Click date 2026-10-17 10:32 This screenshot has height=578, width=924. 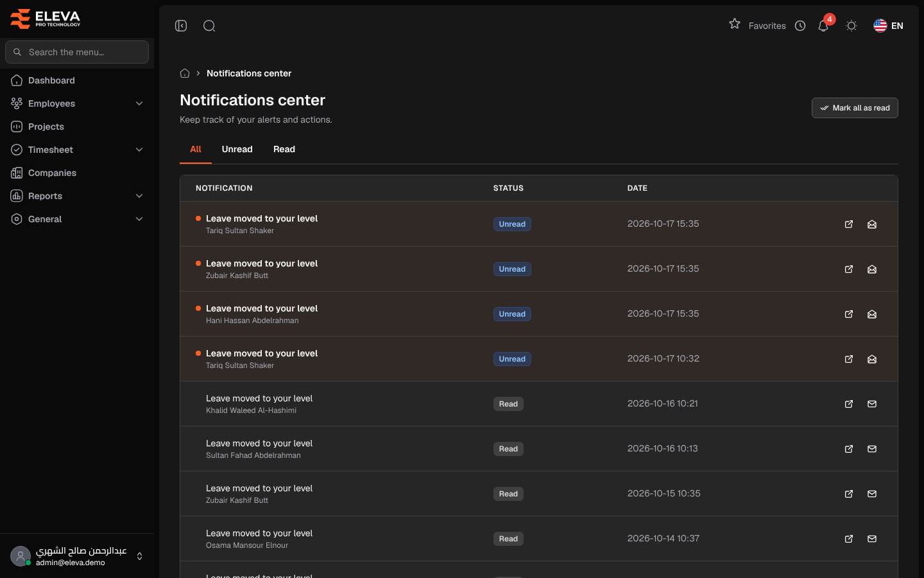(x=663, y=358)
